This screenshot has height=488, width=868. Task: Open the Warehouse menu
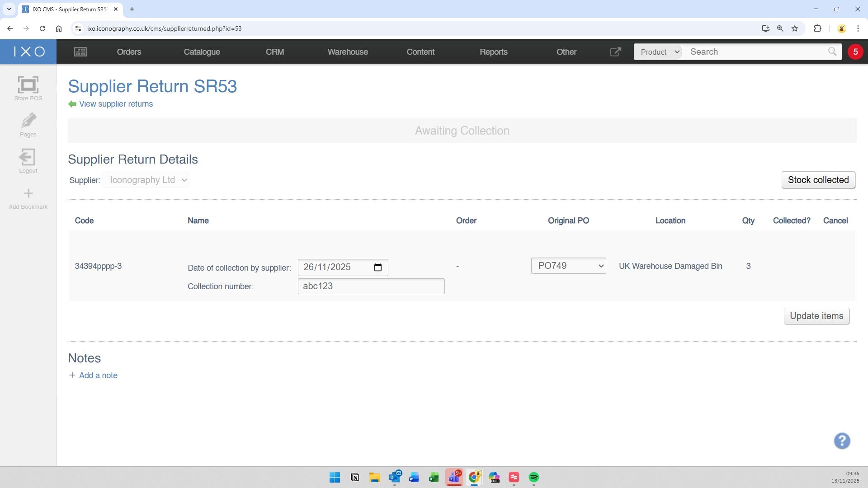(347, 52)
